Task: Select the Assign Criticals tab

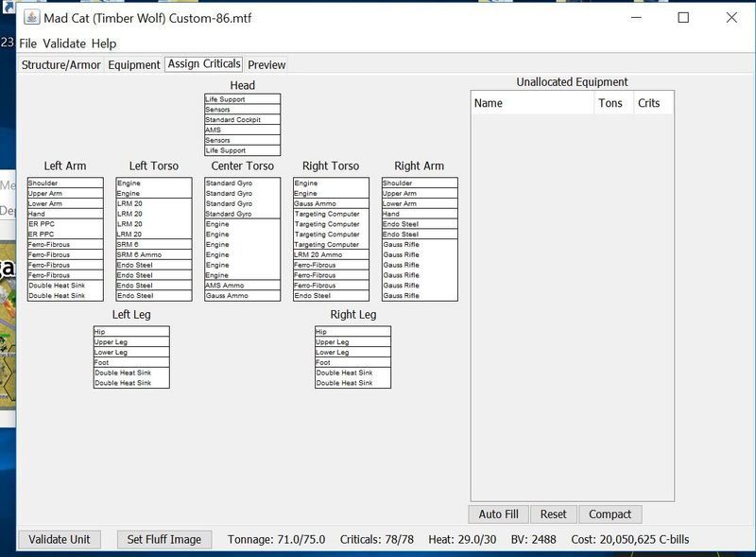Action: (x=204, y=64)
